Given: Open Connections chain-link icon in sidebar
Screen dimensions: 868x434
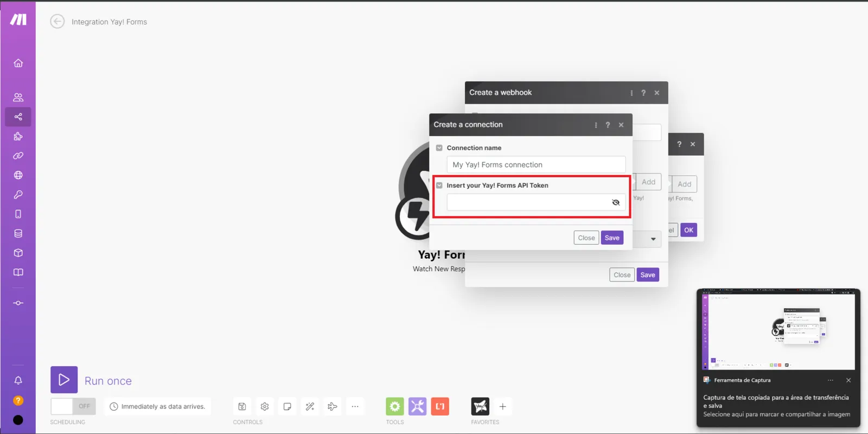Looking at the screenshot, I should [x=18, y=156].
